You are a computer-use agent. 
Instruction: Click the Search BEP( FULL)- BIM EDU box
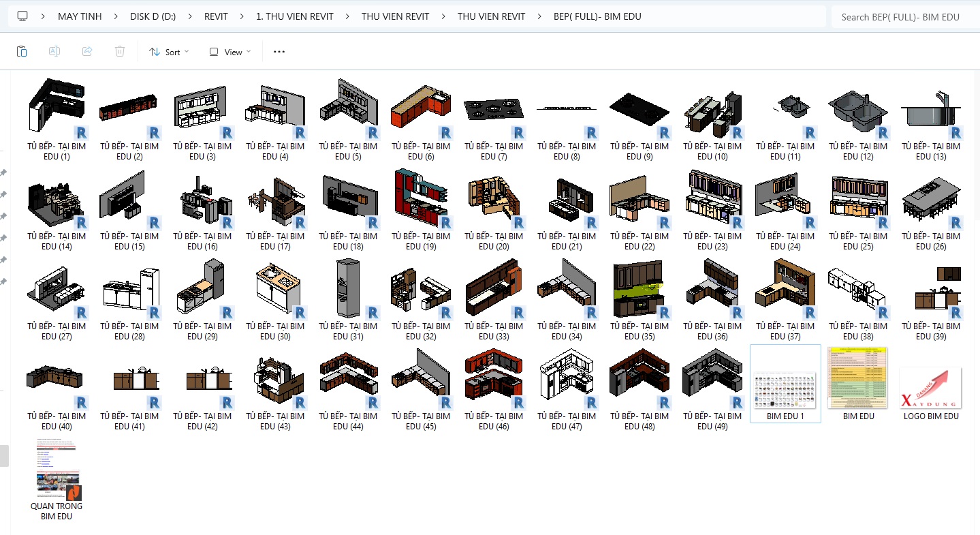(x=900, y=16)
